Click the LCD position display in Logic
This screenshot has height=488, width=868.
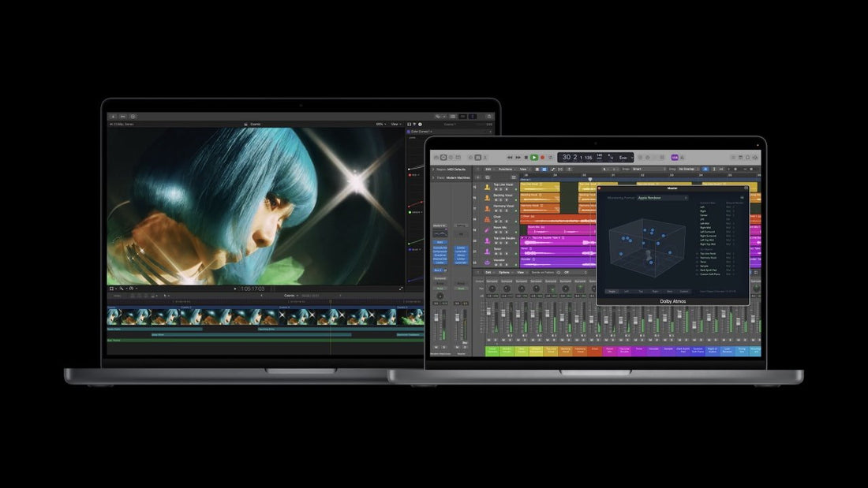pos(576,157)
